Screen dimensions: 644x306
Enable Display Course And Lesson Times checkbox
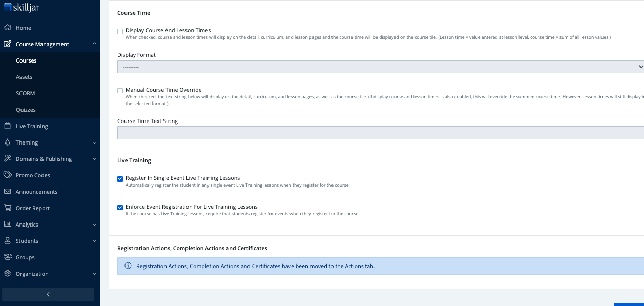[120, 31]
